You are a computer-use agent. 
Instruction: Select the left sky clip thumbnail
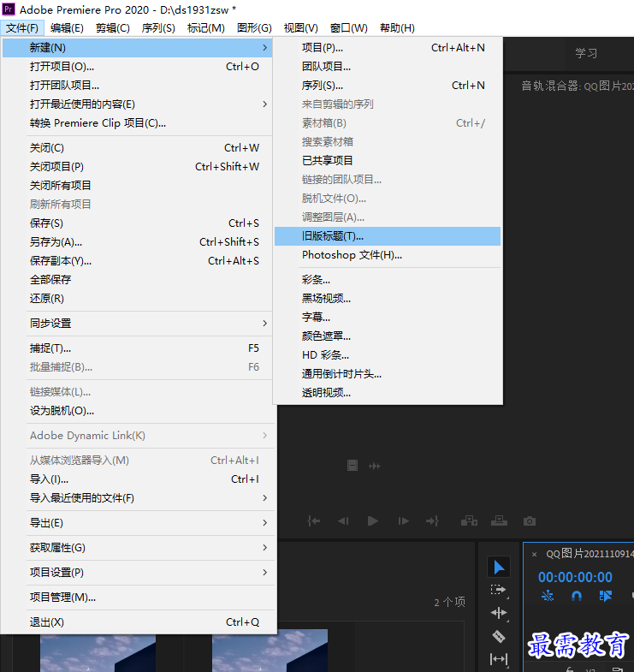click(98, 653)
